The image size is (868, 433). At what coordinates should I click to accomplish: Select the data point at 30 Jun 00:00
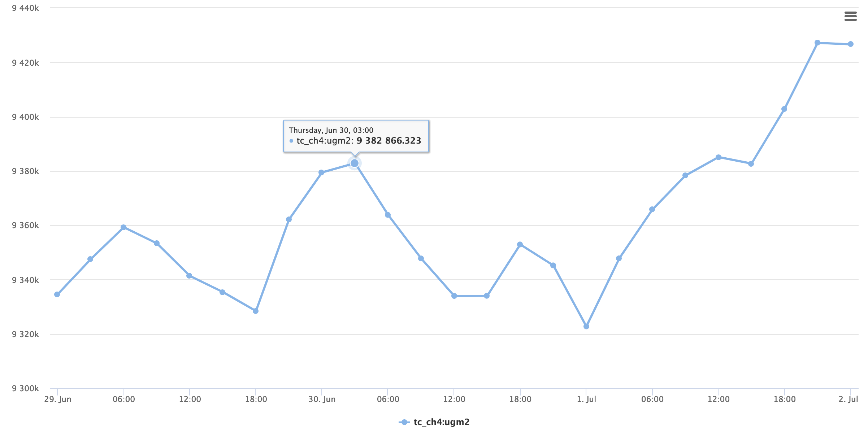point(321,172)
